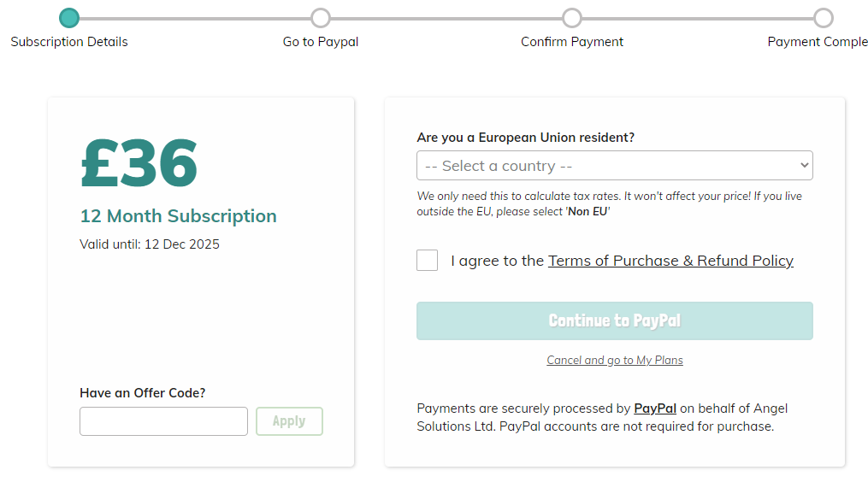Select the Go to Paypal step label
The image size is (868, 482).
(321, 42)
